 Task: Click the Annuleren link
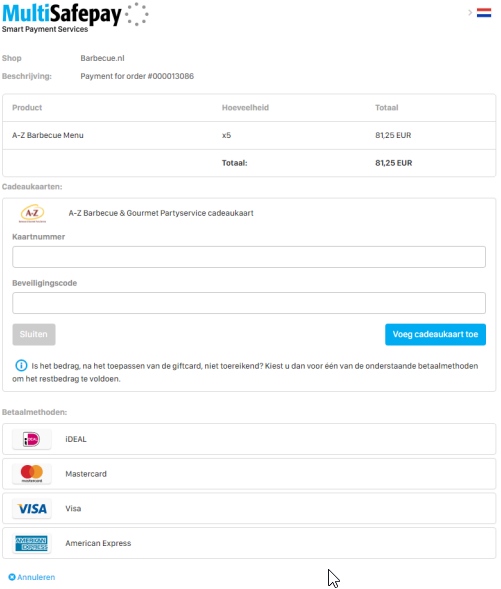point(36,577)
